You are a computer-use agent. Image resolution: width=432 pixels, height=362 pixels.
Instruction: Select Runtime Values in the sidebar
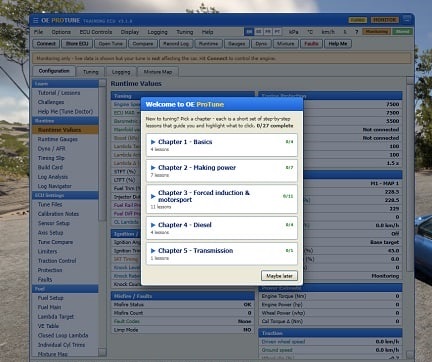coord(65,130)
